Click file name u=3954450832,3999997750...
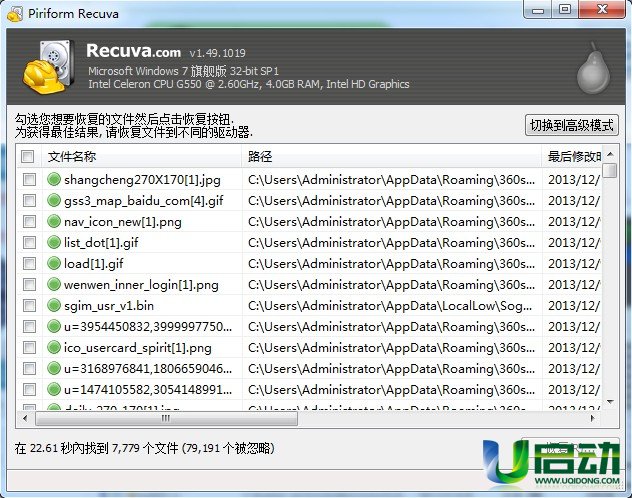632x498 pixels. point(148,327)
